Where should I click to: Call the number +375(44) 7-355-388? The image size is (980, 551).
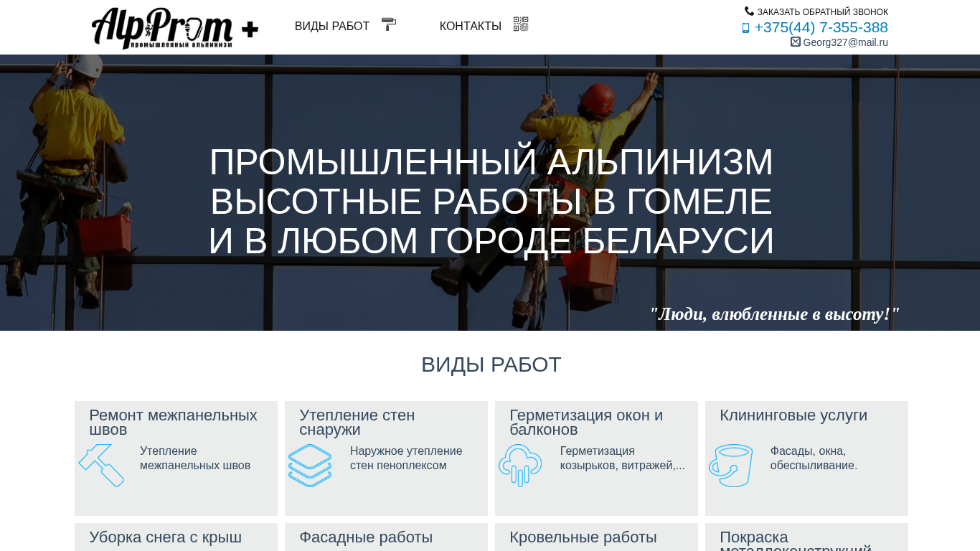point(821,27)
